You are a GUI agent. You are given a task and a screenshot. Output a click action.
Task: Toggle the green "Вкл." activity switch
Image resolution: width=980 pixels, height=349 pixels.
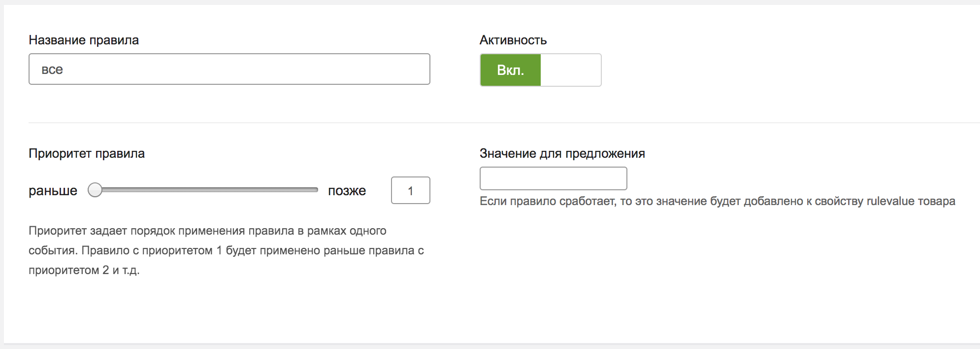pos(510,70)
